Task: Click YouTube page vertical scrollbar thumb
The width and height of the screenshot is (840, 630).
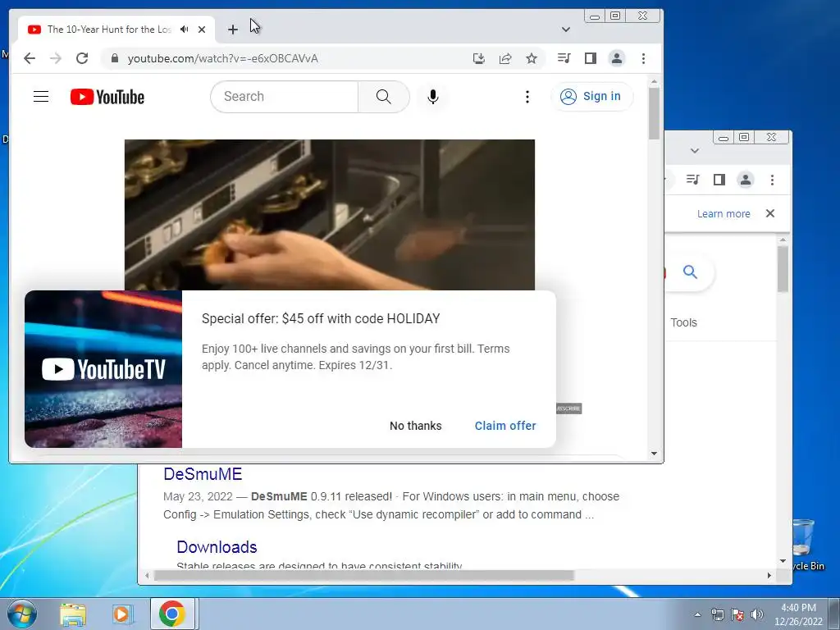Action: [x=654, y=113]
